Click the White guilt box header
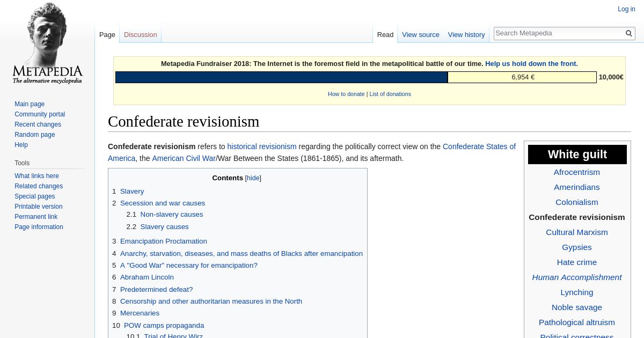The height and width of the screenshot is (338, 644). point(577,155)
